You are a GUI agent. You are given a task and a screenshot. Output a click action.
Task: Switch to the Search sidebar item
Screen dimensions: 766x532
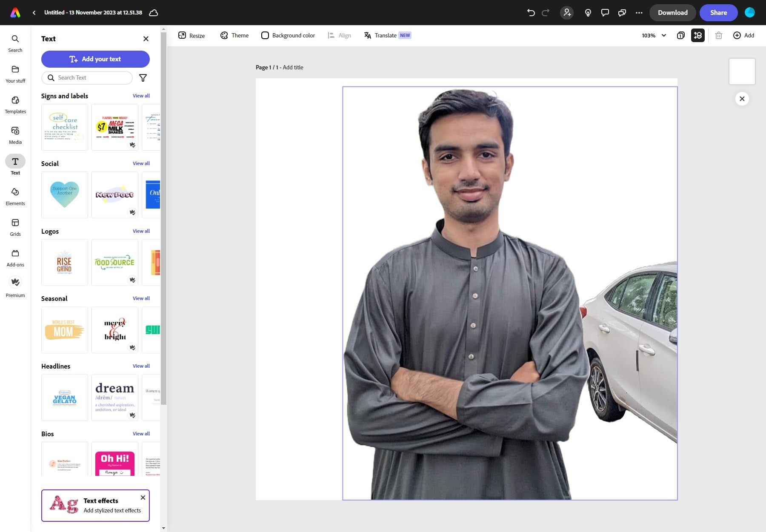click(x=15, y=43)
